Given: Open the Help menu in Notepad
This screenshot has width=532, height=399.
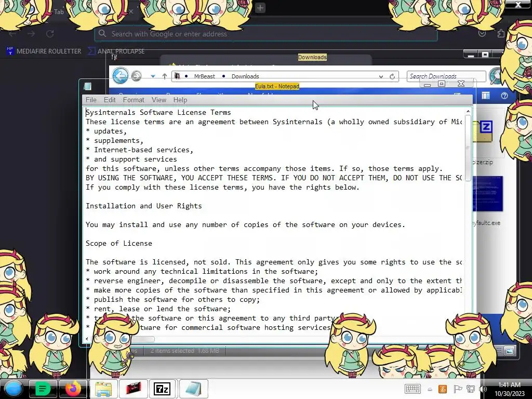Looking at the screenshot, I should coord(180,100).
